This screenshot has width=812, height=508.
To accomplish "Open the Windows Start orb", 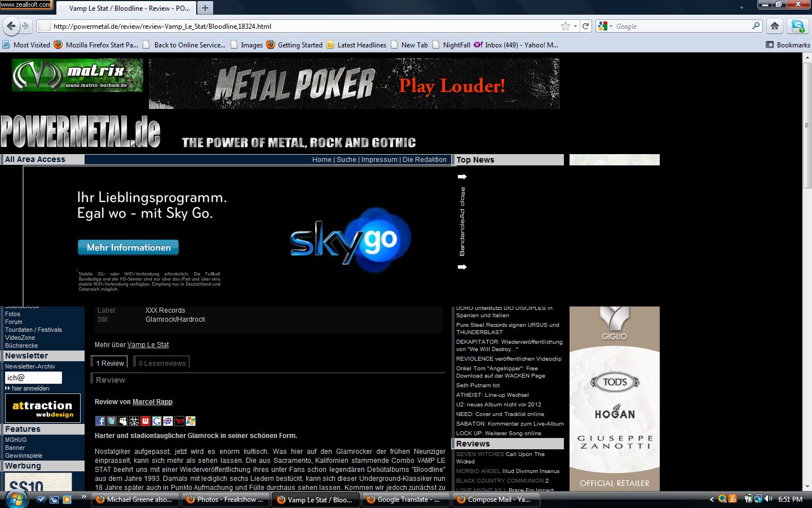I will [x=16, y=499].
